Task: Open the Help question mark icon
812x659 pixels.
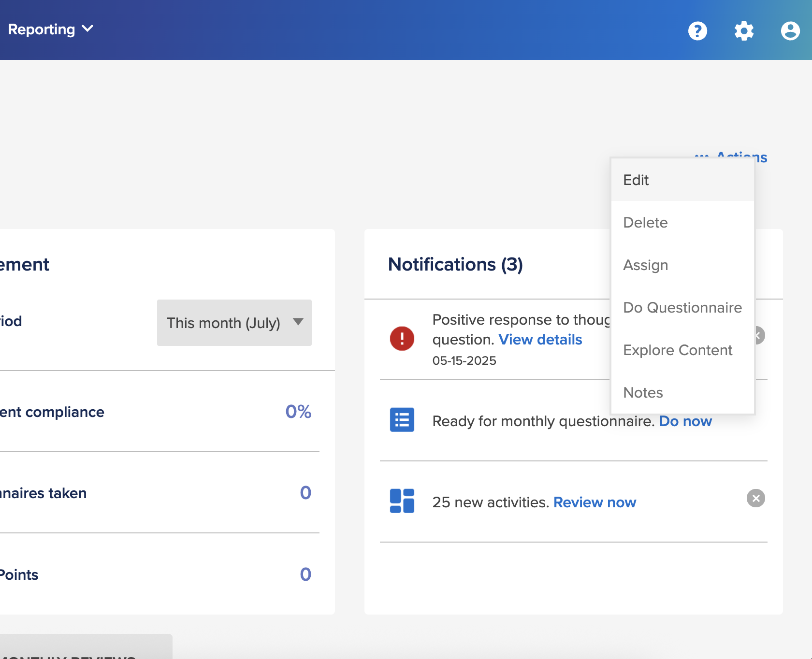Action: coord(697,31)
